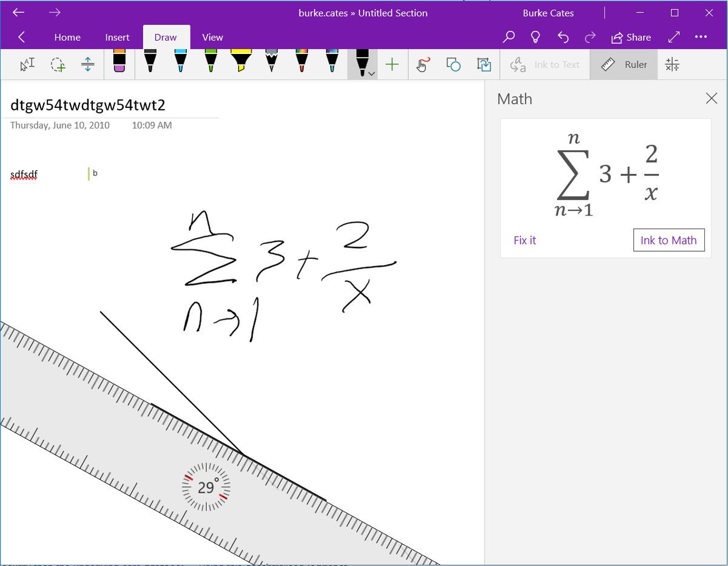Screen dimensions: 728x566
Task: Select the Lasso Select tool
Action: click(58, 64)
